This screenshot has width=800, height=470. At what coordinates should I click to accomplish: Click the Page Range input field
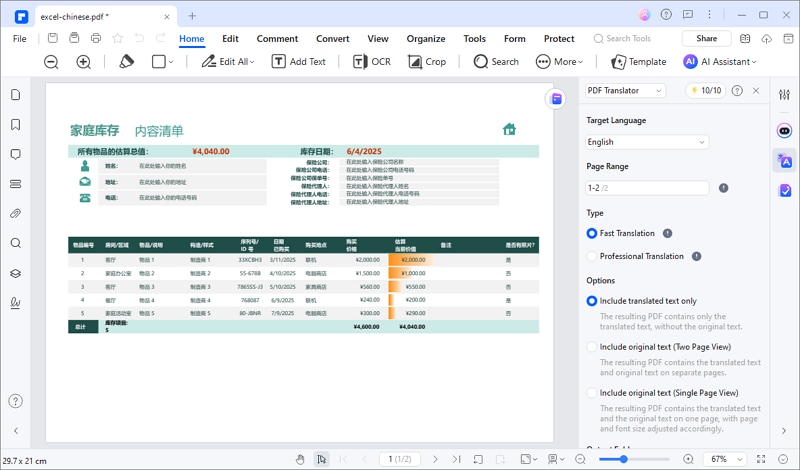(x=647, y=188)
